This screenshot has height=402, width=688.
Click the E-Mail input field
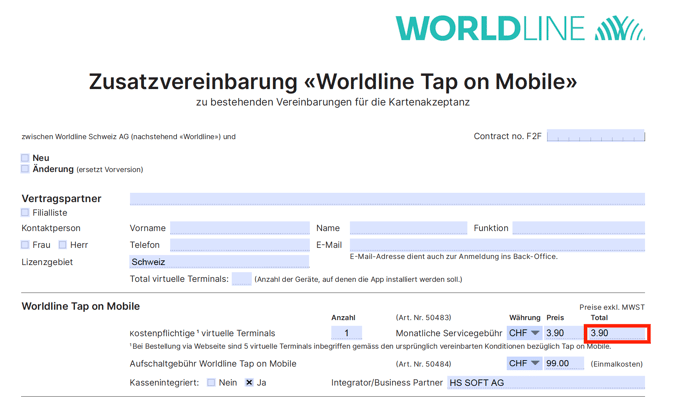(x=497, y=245)
